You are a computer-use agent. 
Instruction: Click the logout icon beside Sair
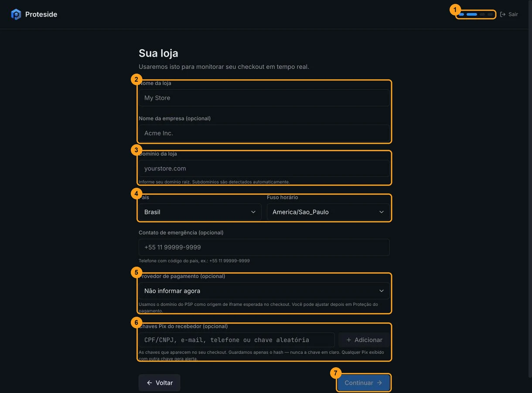(x=503, y=14)
